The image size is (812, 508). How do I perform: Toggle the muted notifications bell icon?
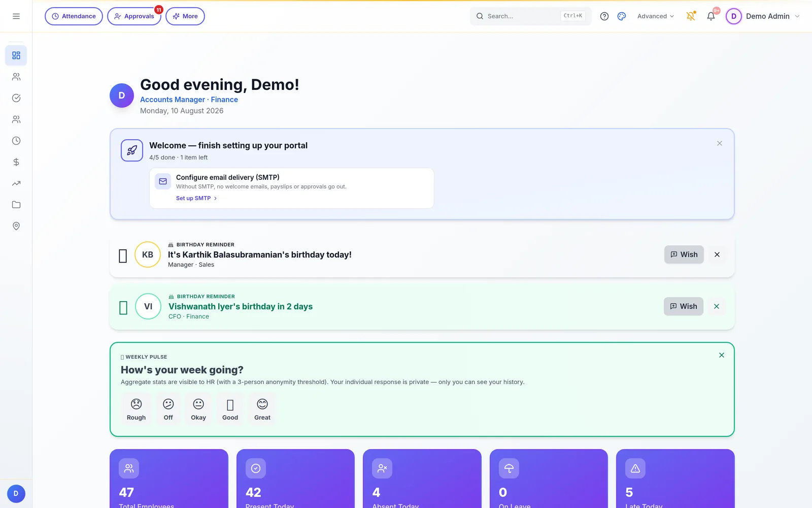pyautogui.click(x=691, y=16)
